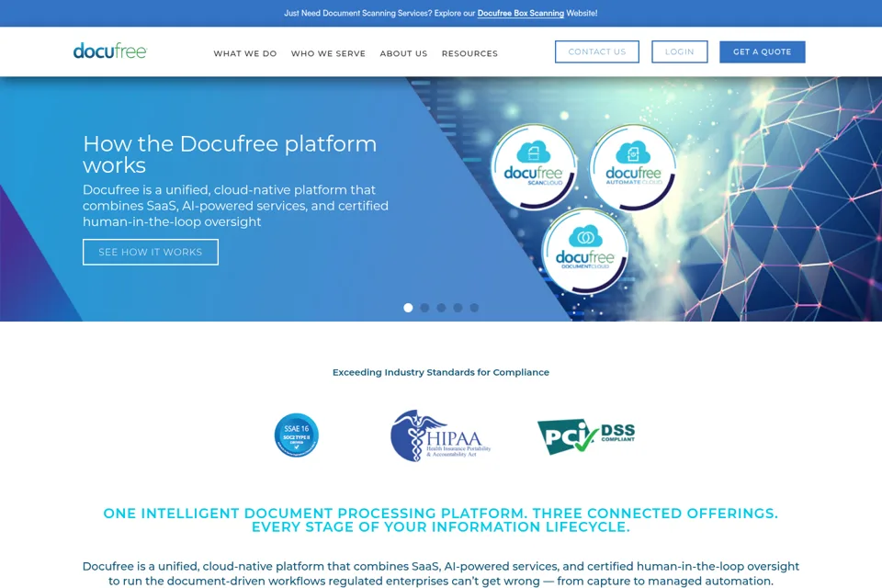Open the Docufree ScanCloud circle badge

pyautogui.click(x=533, y=167)
